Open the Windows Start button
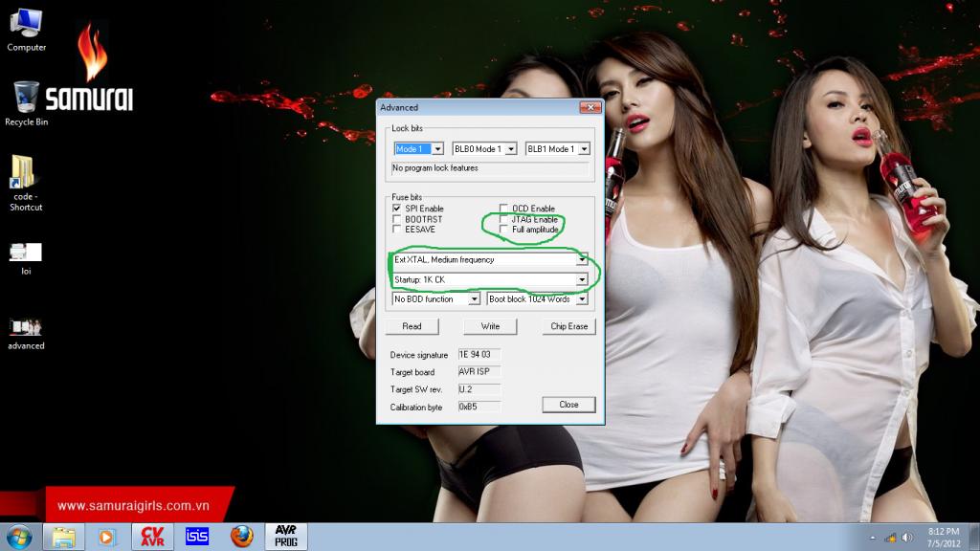 point(19,538)
